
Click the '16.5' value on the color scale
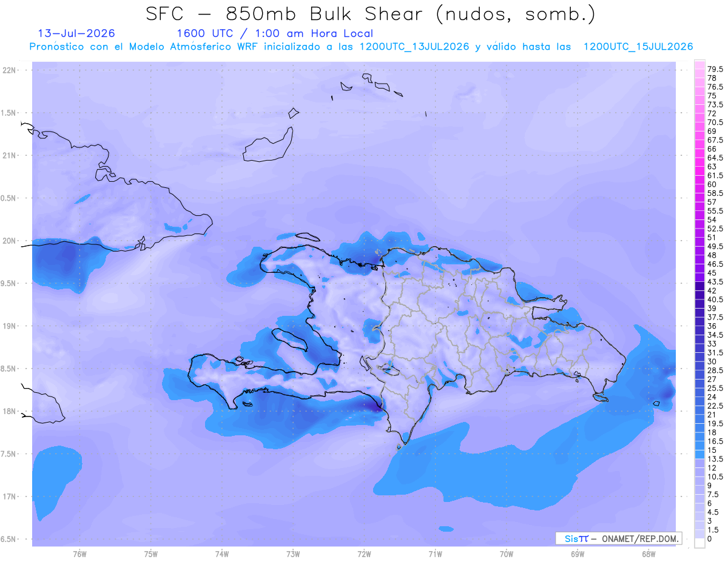(x=716, y=441)
